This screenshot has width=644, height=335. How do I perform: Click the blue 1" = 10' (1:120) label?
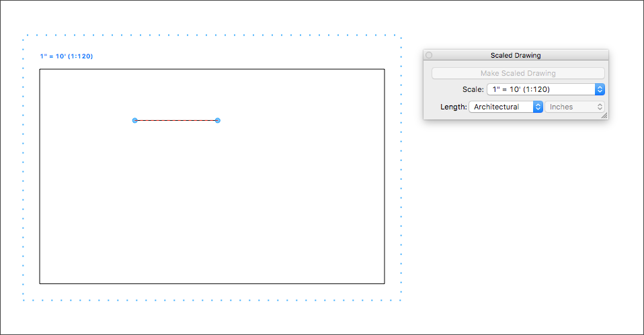coord(66,56)
